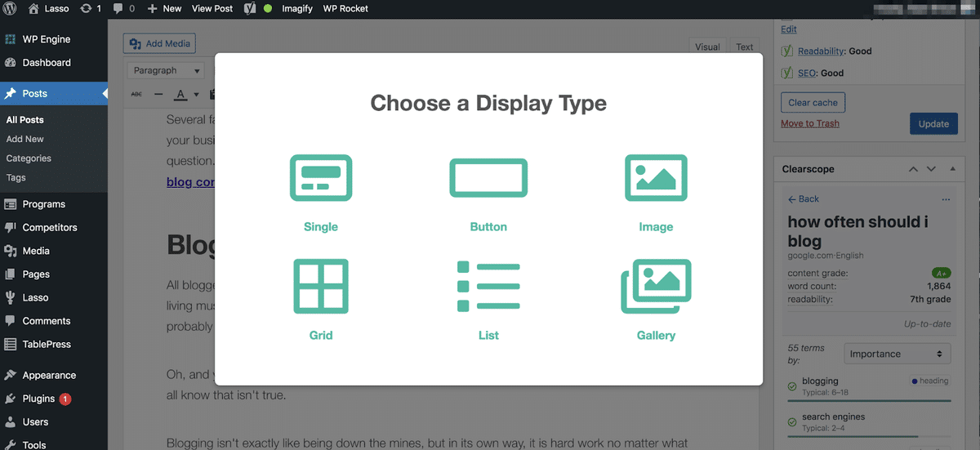Click the Plugins update badge
The image size is (980, 450).
pyautogui.click(x=65, y=399)
